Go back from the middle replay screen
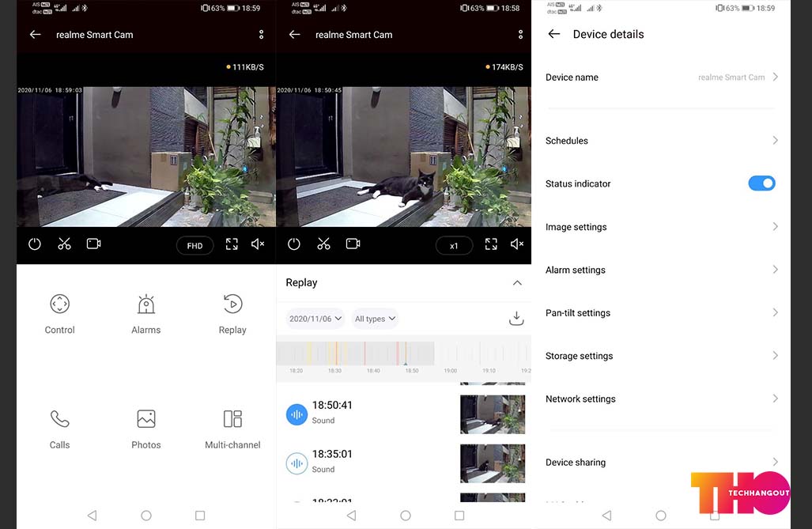Screen dimensions: 812x529 tap(295, 35)
